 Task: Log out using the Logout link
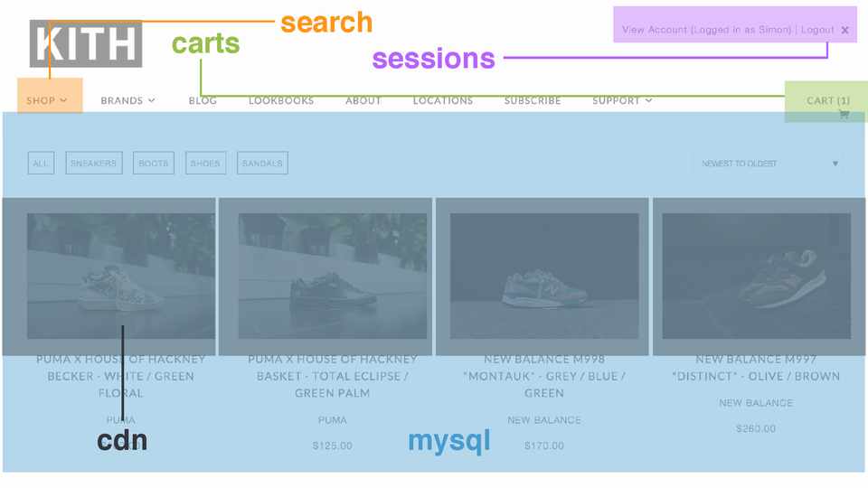pyautogui.click(x=817, y=30)
